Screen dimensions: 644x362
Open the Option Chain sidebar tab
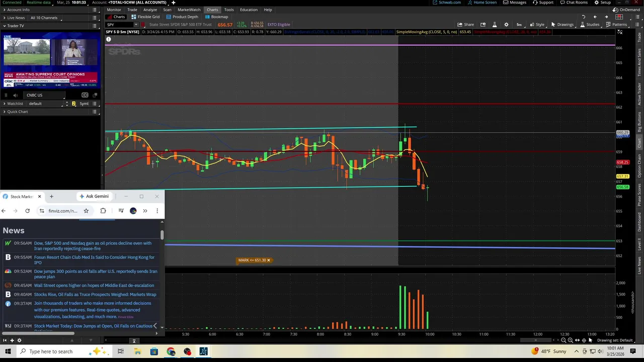[x=639, y=165]
